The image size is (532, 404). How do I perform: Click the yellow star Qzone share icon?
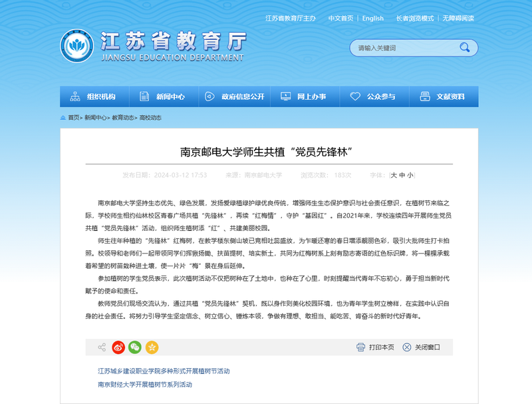pos(152,347)
